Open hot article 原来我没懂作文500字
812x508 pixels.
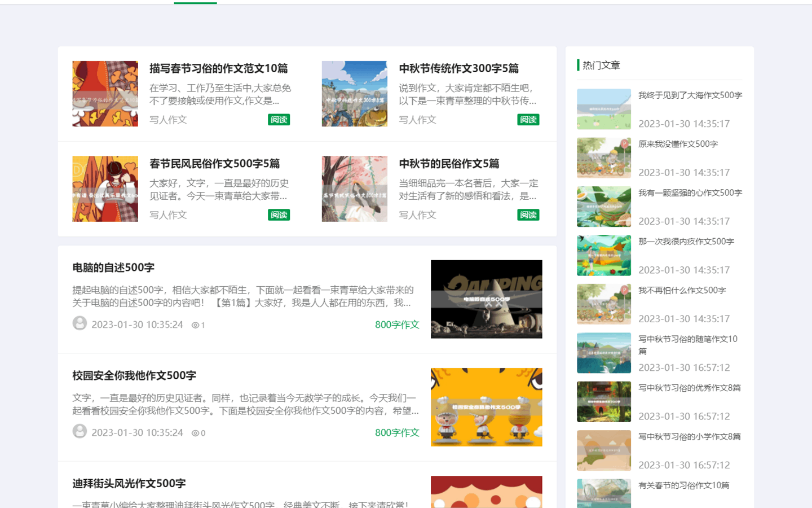[678, 144]
